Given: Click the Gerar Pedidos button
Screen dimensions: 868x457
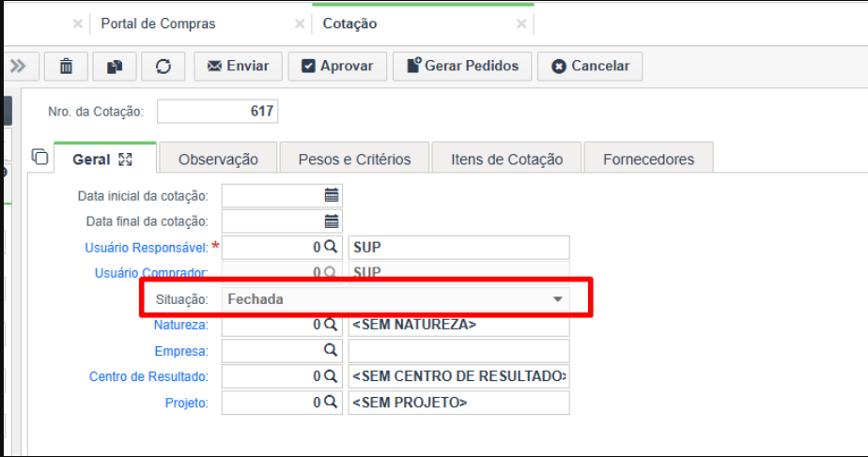Looking at the screenshot, I should pos(462,67).
